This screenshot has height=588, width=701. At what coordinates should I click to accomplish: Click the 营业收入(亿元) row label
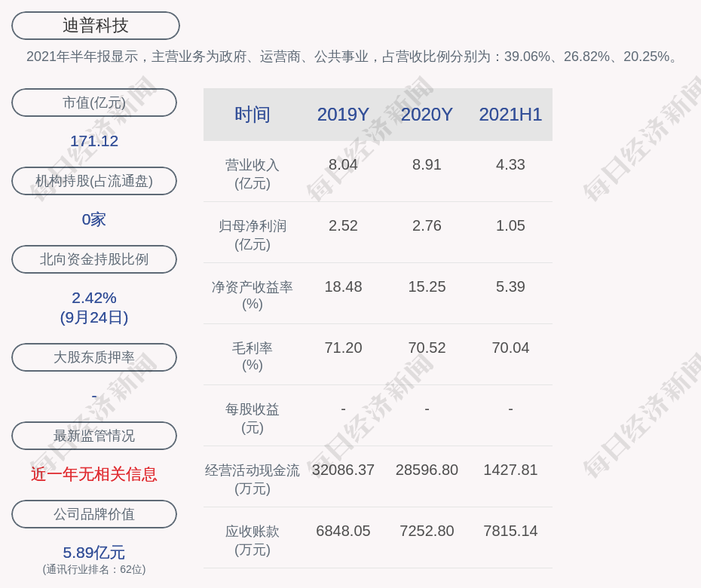coord(253,174)
